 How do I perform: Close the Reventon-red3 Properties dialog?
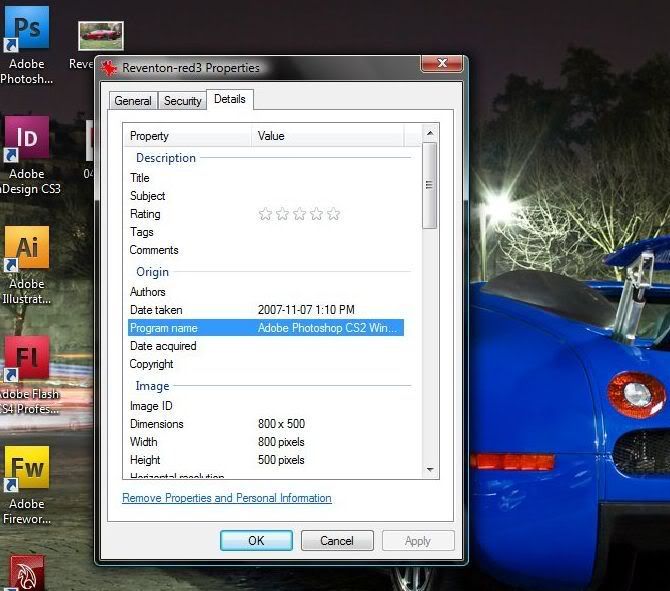click(442, 63)
